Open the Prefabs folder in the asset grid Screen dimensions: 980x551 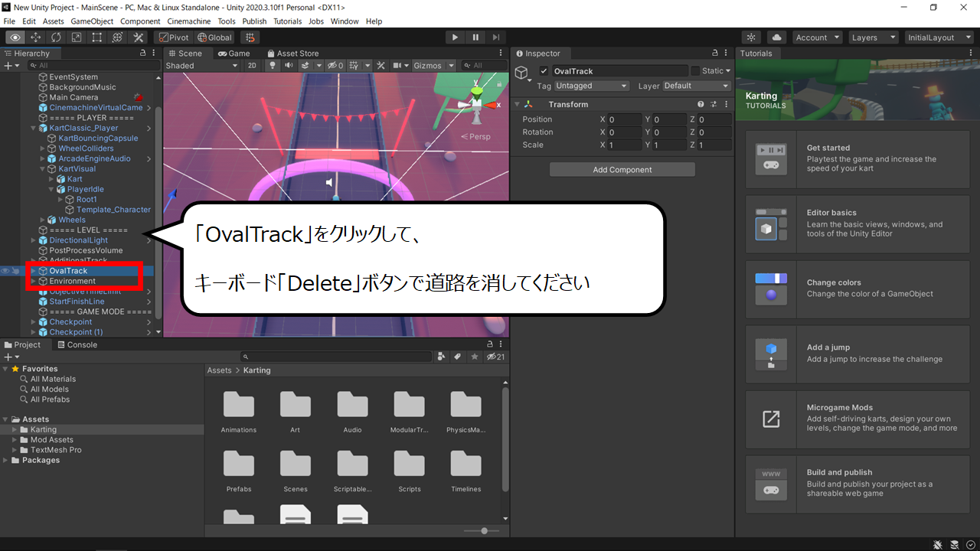pyautogui.click(x=239, y=471)
